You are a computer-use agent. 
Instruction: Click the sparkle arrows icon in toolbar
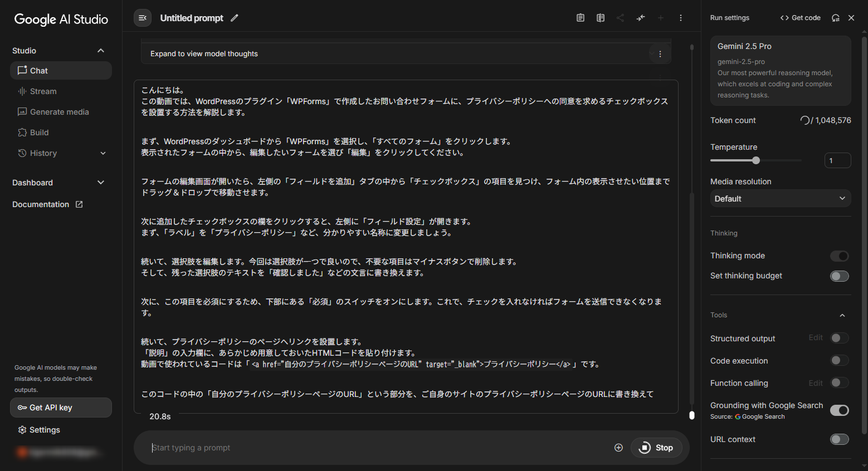click(641, 18)
